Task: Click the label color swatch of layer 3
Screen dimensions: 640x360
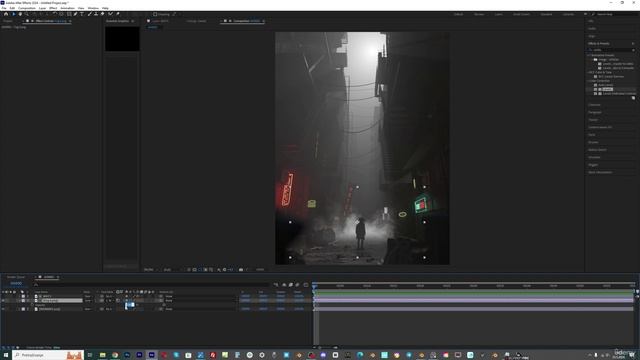Action: 23,309
